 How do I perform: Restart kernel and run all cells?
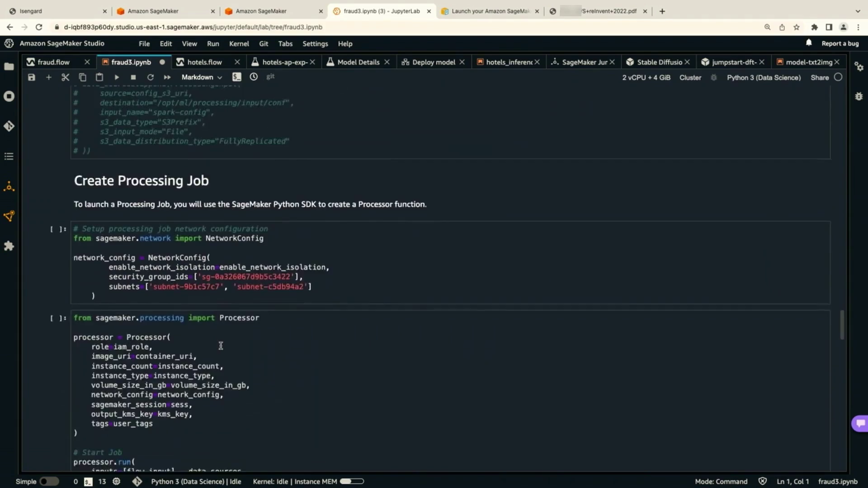click(x=167, y=77)
